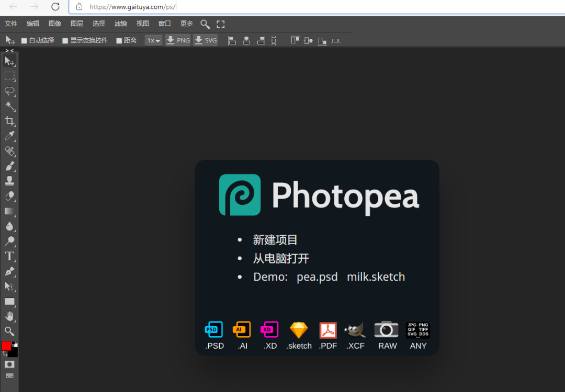Click 新建项目 on the welcome panel
The height and width of the screenshot is (392, 565).
pos(275,240)
